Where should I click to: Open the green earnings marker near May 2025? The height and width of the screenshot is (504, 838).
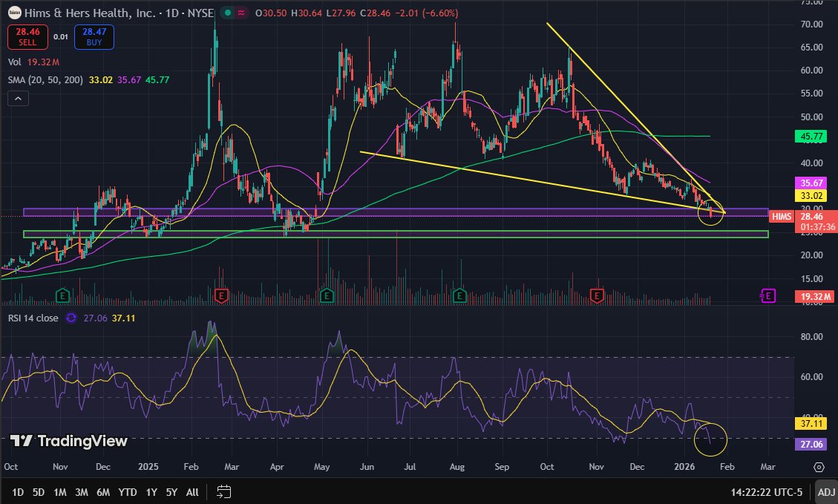coord(326,295)
